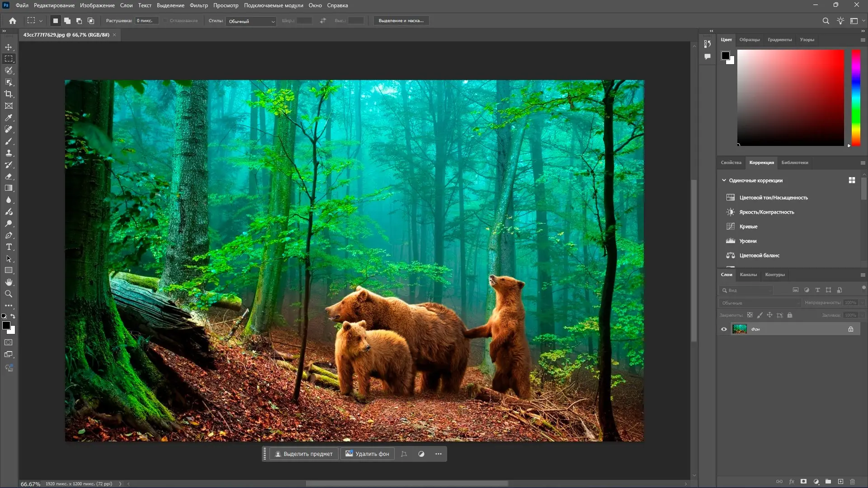The width and height of the screenshot is (868, 488).
Task: Switch to the Каналы tab
Action: [748, 275]
